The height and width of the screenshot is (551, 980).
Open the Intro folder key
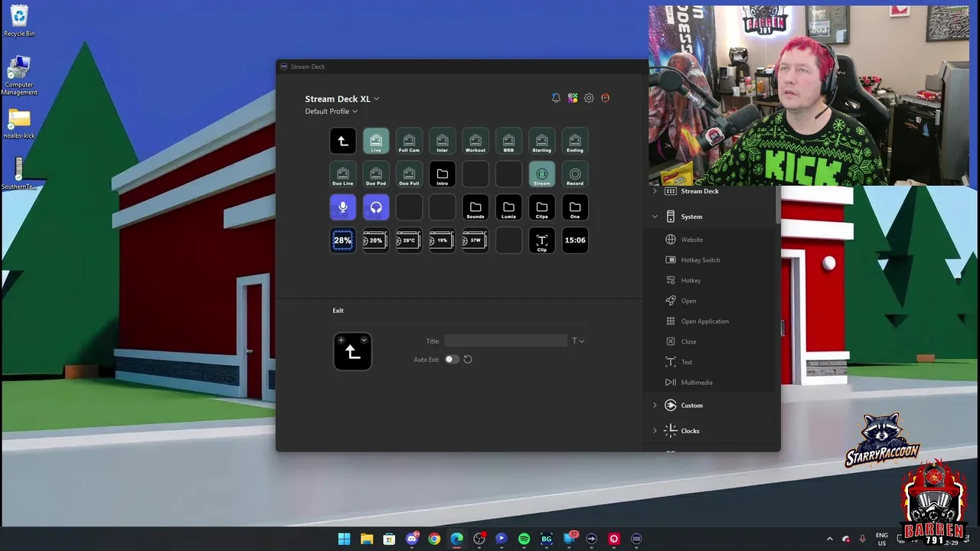point(443,174)
